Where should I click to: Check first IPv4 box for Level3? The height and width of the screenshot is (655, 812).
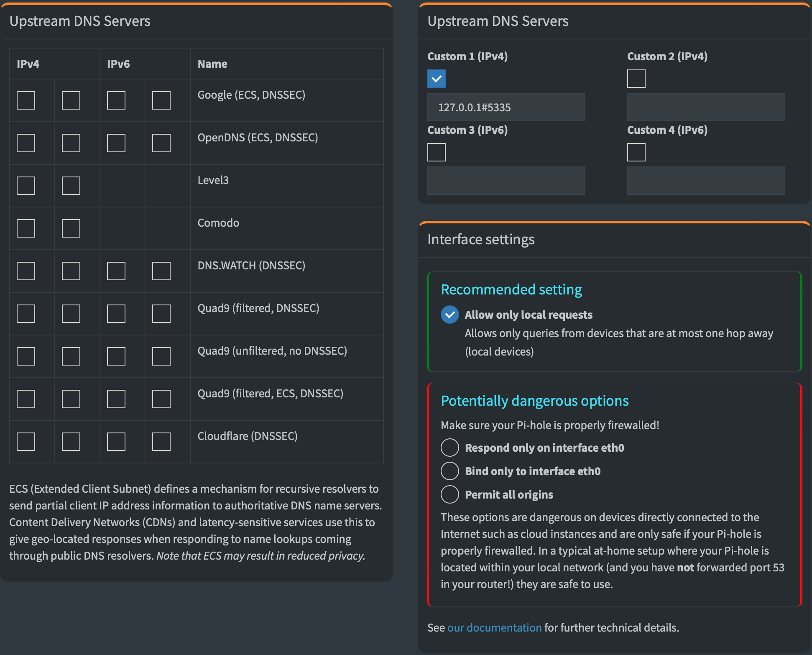click(26, 186)
